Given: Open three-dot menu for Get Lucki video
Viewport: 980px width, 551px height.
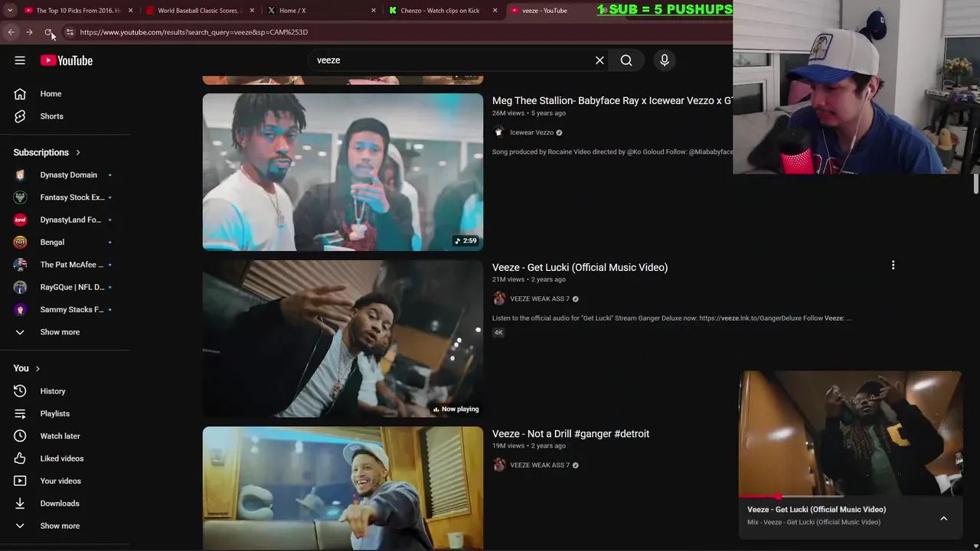Looking at the screenshot, I should click(x=893, y=266).
